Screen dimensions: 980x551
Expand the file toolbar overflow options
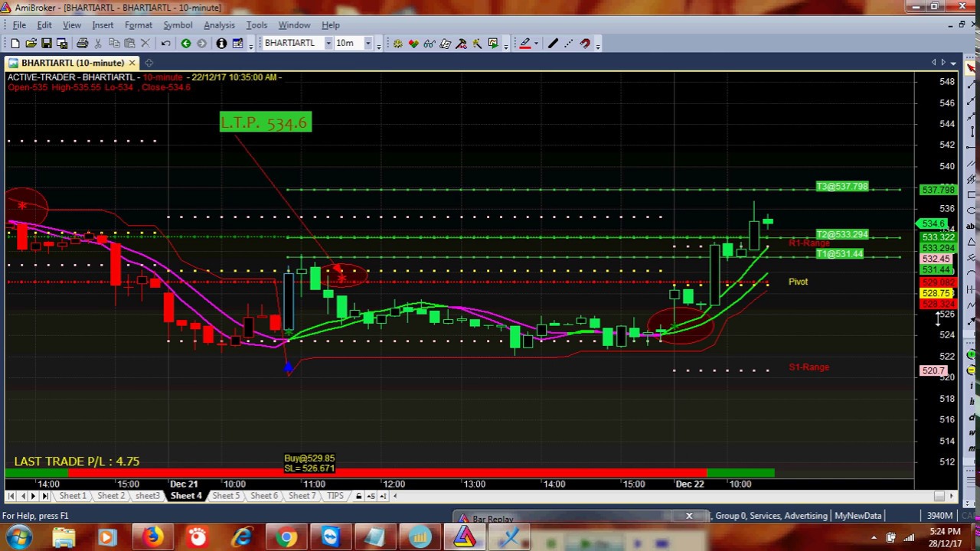coord(250,45)
